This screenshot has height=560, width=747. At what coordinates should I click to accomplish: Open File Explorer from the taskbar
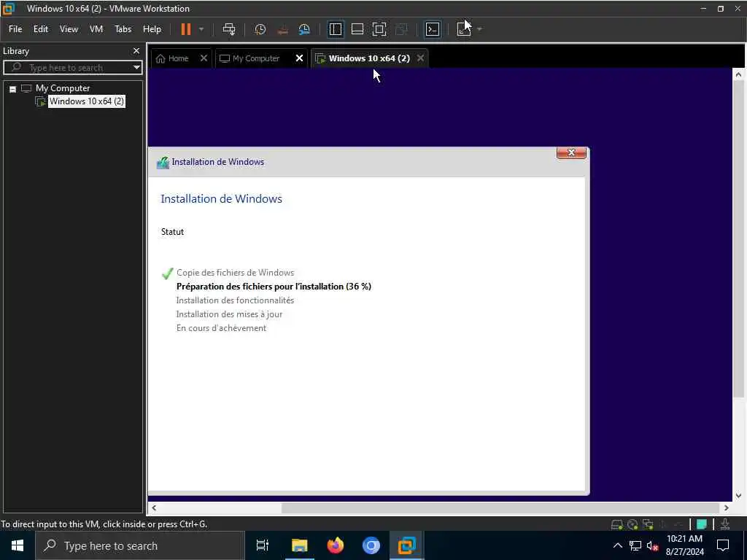(300, 545)
